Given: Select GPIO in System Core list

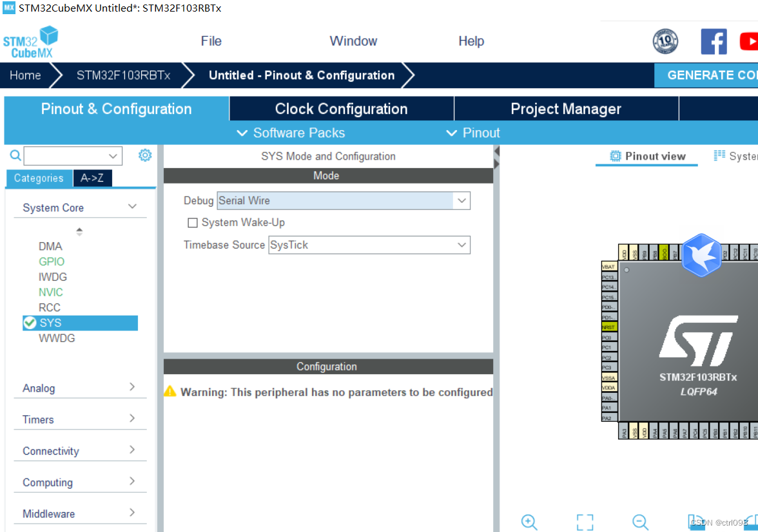Looking at the screenshot, I should click(x=52, y=261).
